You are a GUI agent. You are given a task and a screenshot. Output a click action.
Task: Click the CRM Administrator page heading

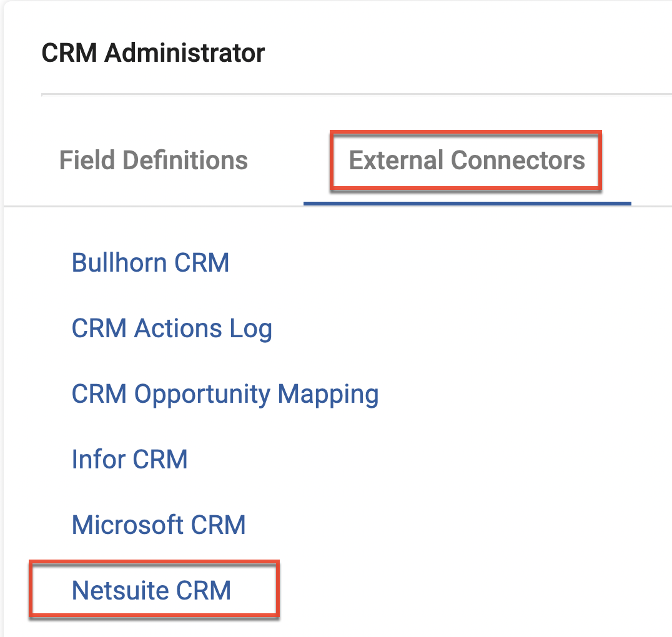pos(153,53)
